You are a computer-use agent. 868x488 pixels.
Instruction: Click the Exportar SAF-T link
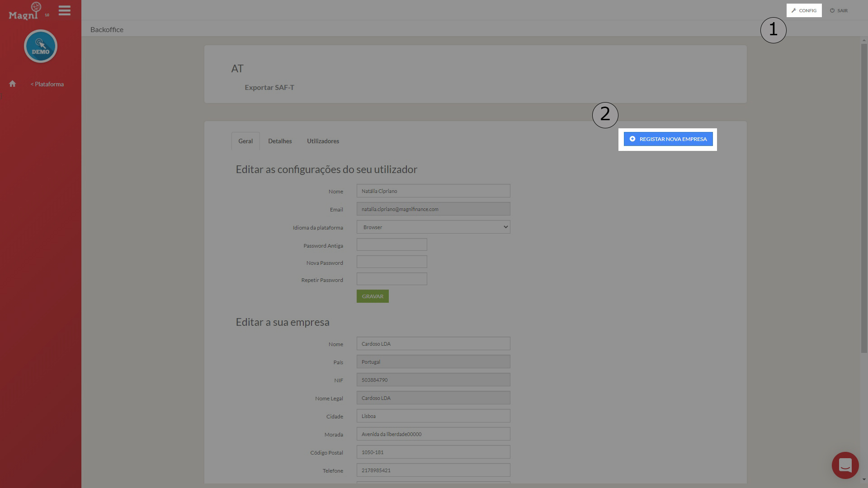(x=269, y=88)
